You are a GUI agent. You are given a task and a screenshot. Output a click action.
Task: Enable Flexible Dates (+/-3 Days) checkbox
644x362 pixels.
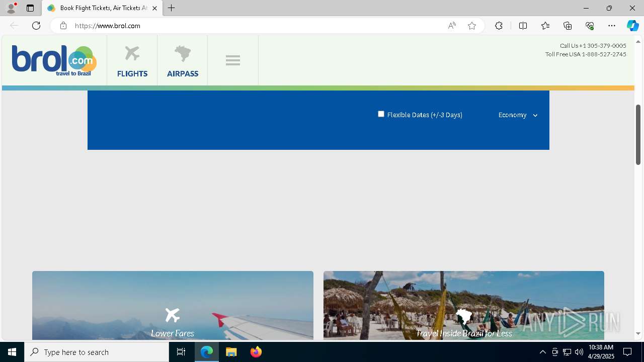(x=381, y=114)
